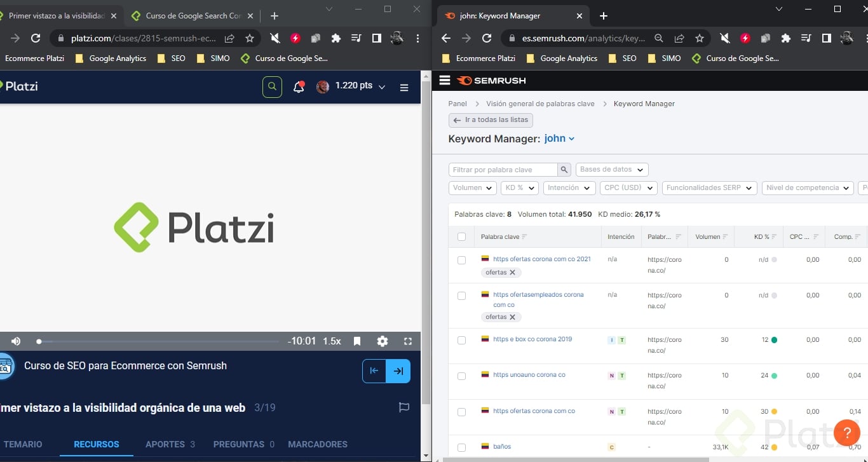This screenshot has height=462, width=868.
Task: Click the video progress bar
Action: click(158, 341)
